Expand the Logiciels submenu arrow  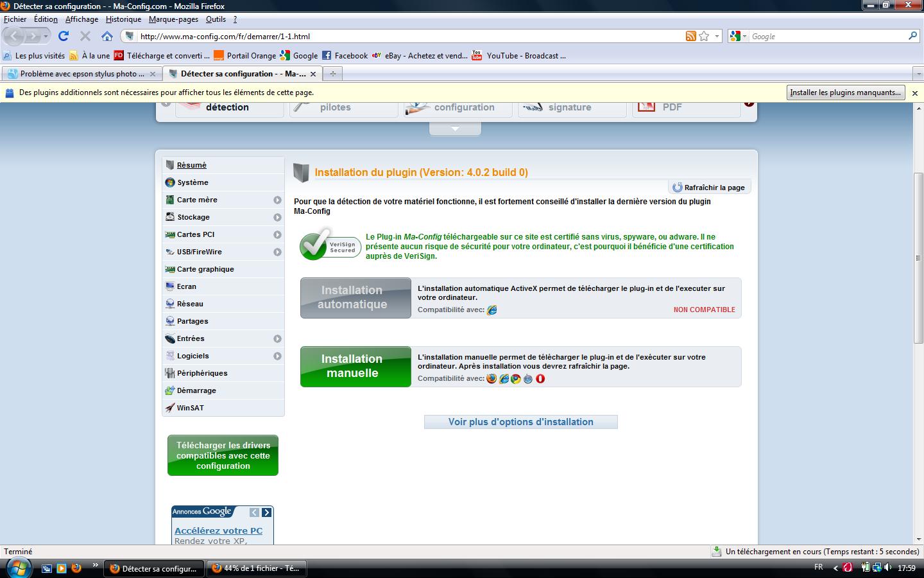(277, 356)
